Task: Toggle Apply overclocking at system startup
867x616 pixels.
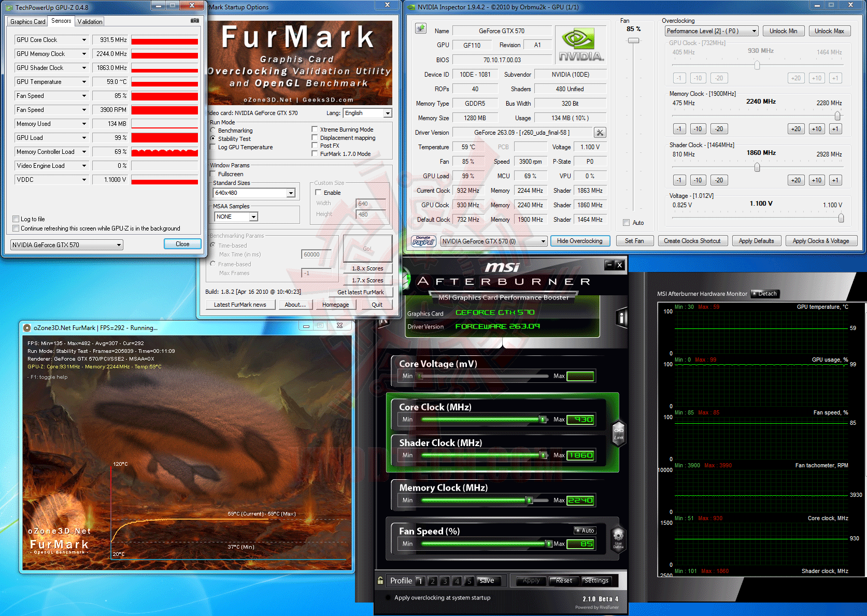Action: [388, 597]
